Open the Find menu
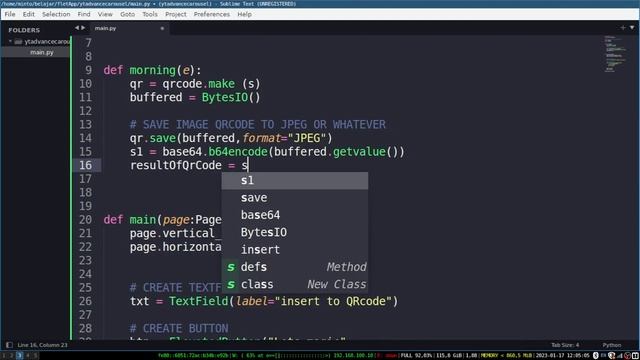This screenshot has width=640, height=360. [84, 14]
